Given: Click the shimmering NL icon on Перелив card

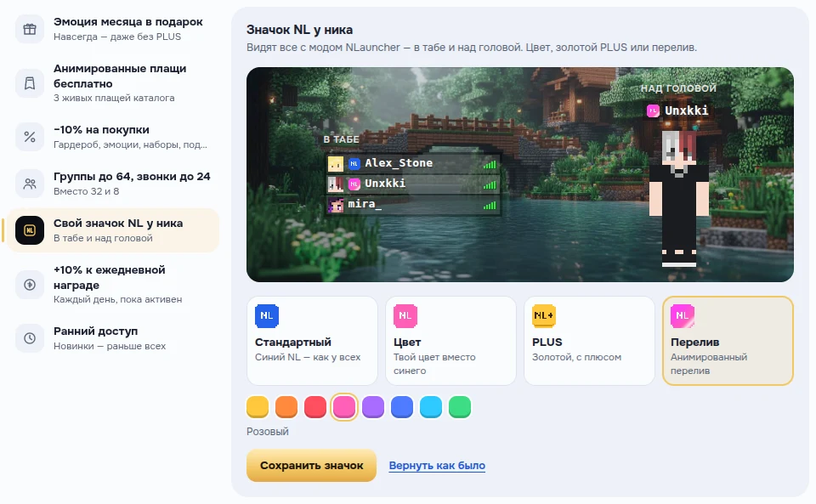Looking at the screenshot, I should pos(683,315).
